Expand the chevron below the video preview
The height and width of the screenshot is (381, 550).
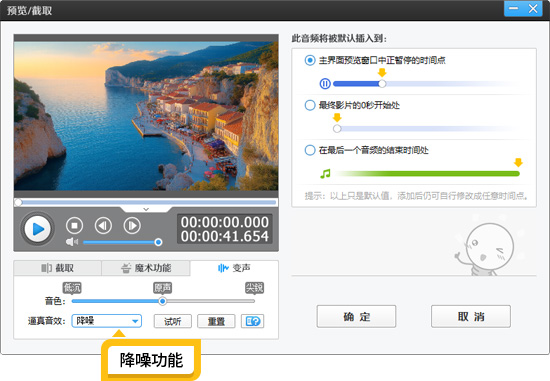pos(146,209)
